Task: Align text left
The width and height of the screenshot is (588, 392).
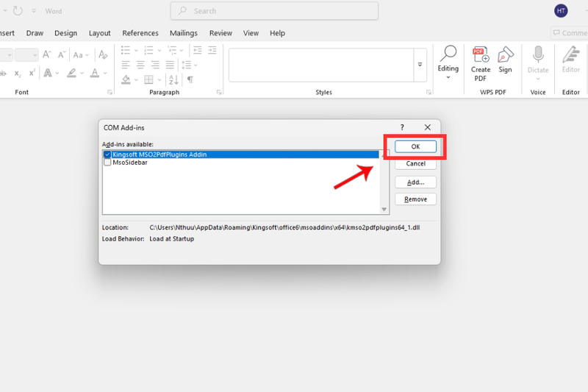Action: (126, 65)
